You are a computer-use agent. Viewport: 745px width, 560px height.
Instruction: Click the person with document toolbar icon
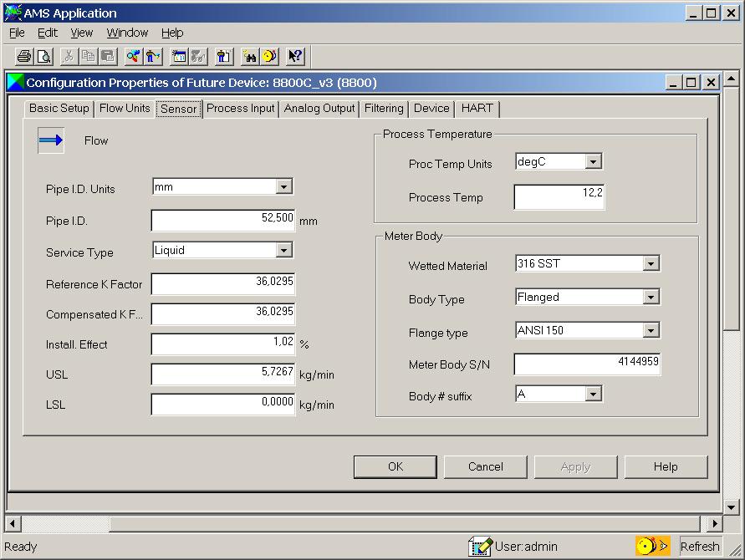223,57
